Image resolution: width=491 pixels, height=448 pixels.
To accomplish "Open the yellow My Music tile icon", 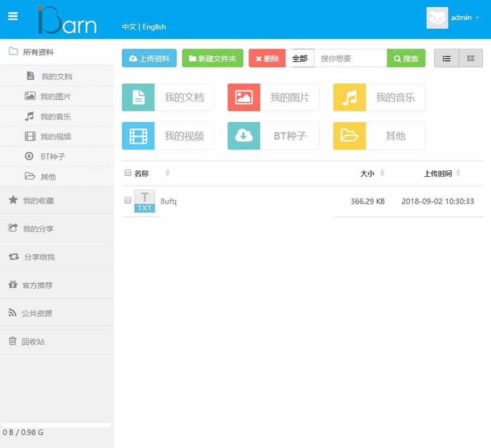I will pos(349,97).
